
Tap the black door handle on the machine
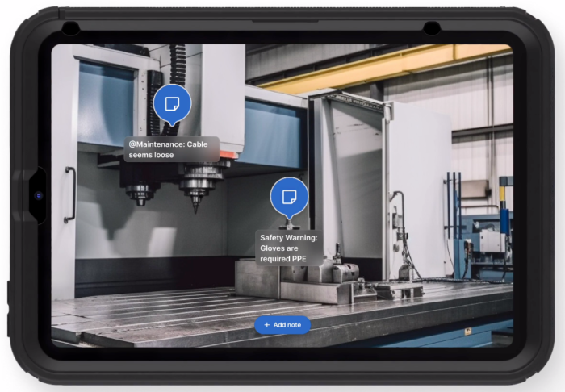(69, 194)
